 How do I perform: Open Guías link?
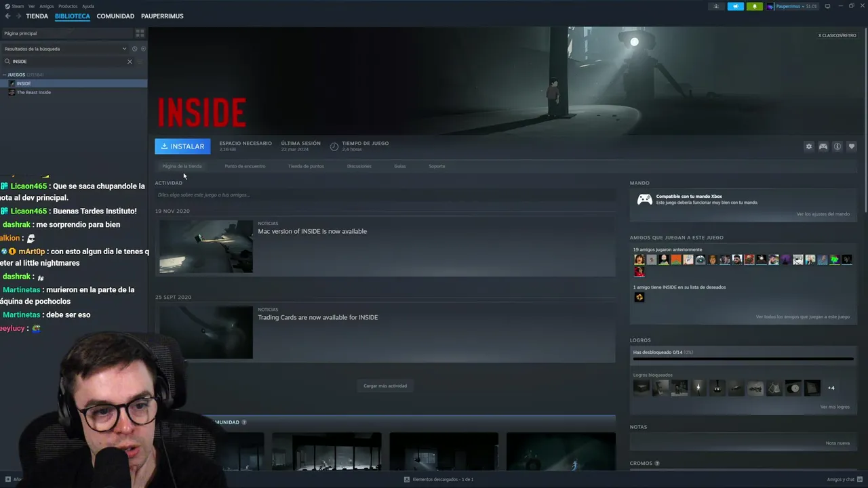coord(400,166)
